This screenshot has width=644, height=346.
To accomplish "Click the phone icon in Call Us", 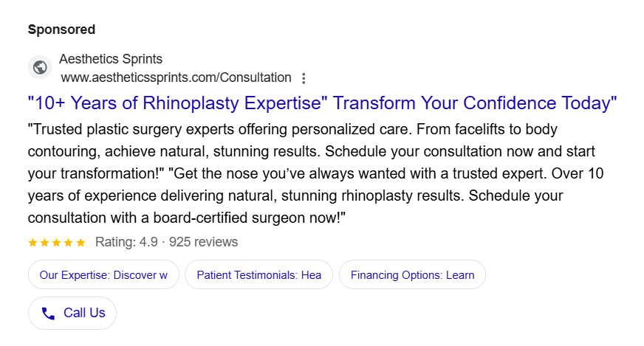I will pos(48,313).
